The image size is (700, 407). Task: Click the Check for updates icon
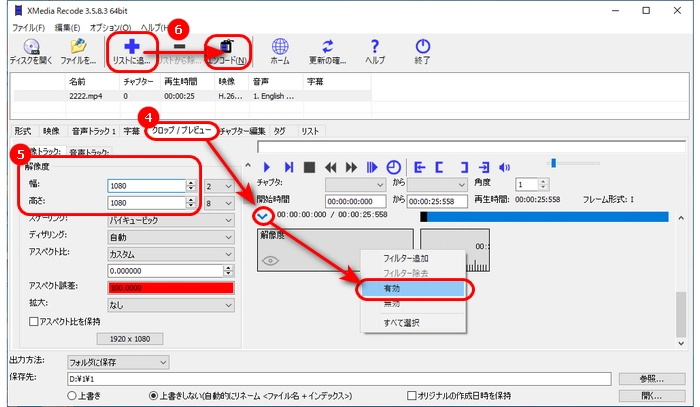pos(326,46)
